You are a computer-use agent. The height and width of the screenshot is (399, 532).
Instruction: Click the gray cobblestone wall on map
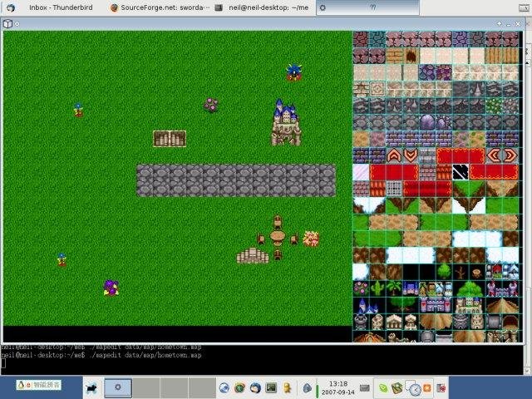[x=236, y=180]
